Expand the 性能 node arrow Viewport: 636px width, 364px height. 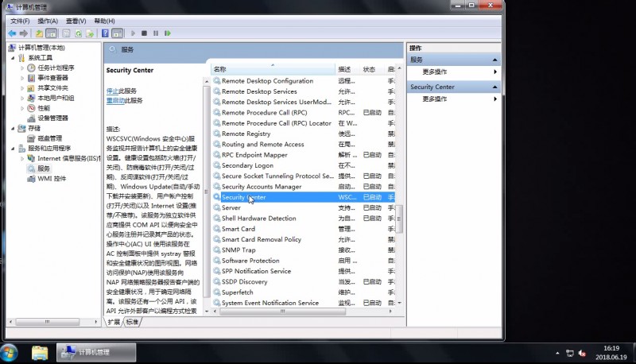click(x=22, y=108)
